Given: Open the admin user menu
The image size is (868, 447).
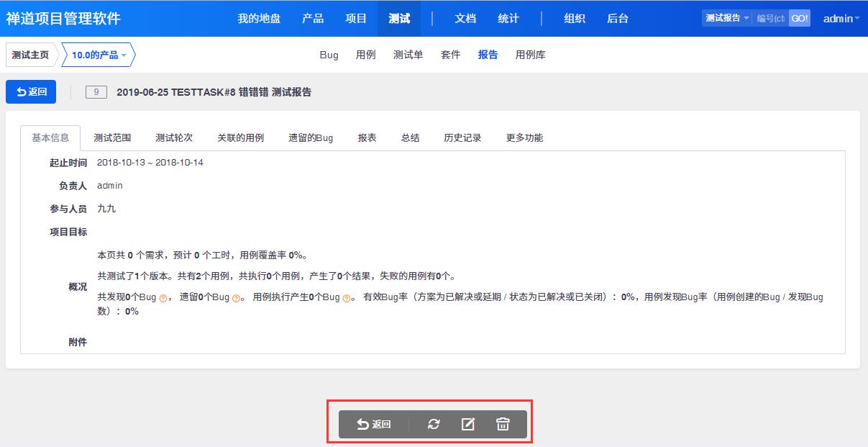Looking at the screenshot, I should pos(841,19).
